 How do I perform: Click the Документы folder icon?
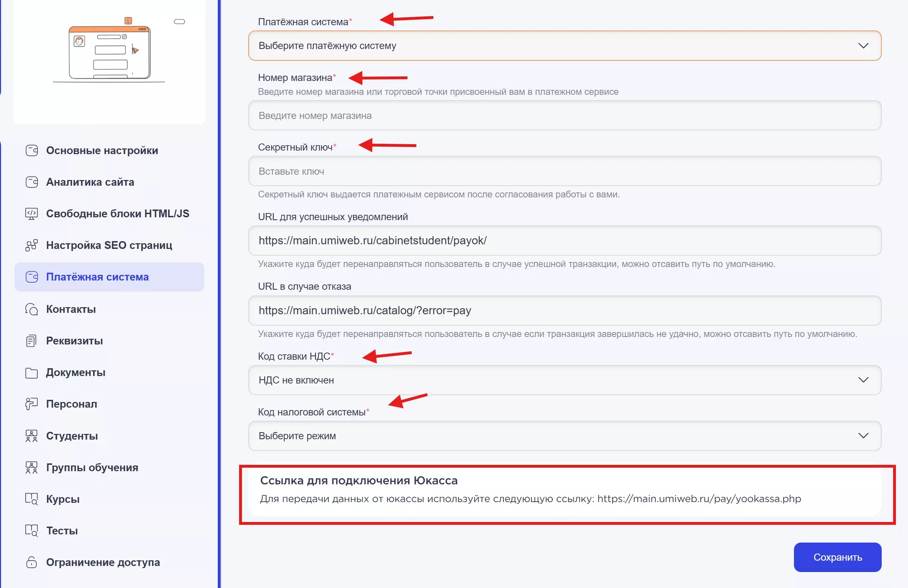point(32,372)
